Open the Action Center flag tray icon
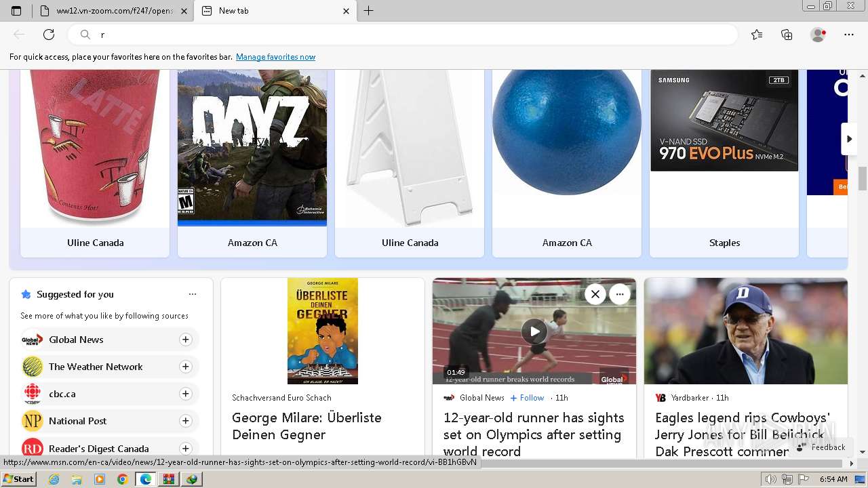The width and height of the screenshot is (868, 488). click(x=804, y=479)
